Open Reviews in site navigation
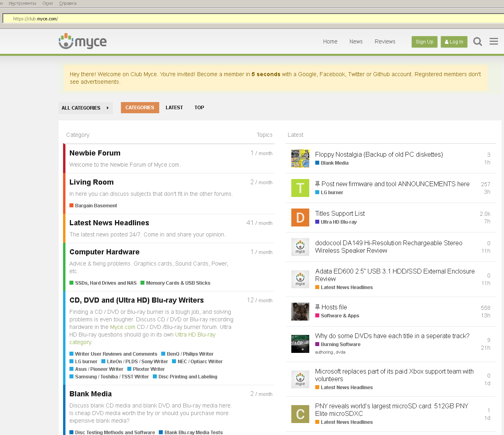The width and height of the screenshot is (504, 435). tap(385, 41)
